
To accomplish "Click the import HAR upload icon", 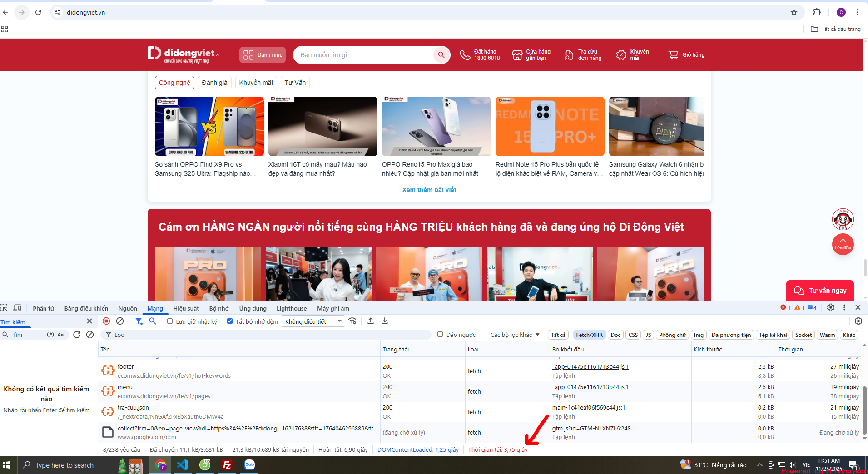I will coord(371,321).
